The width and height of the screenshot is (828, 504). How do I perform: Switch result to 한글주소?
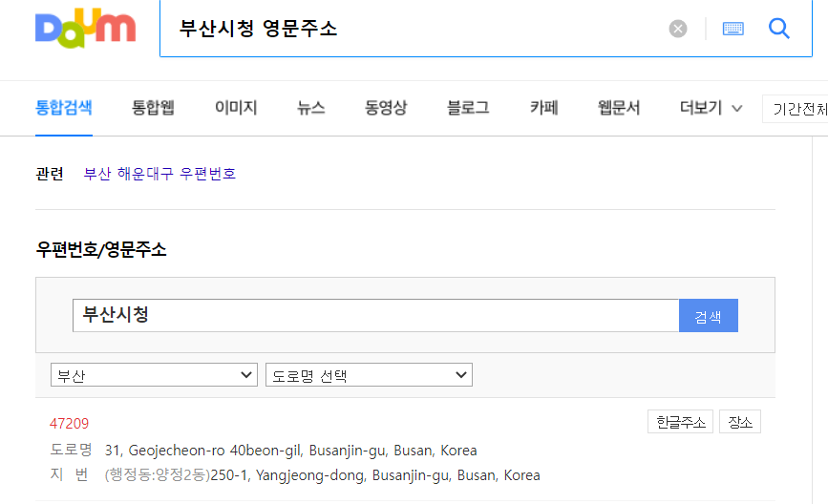680,422
